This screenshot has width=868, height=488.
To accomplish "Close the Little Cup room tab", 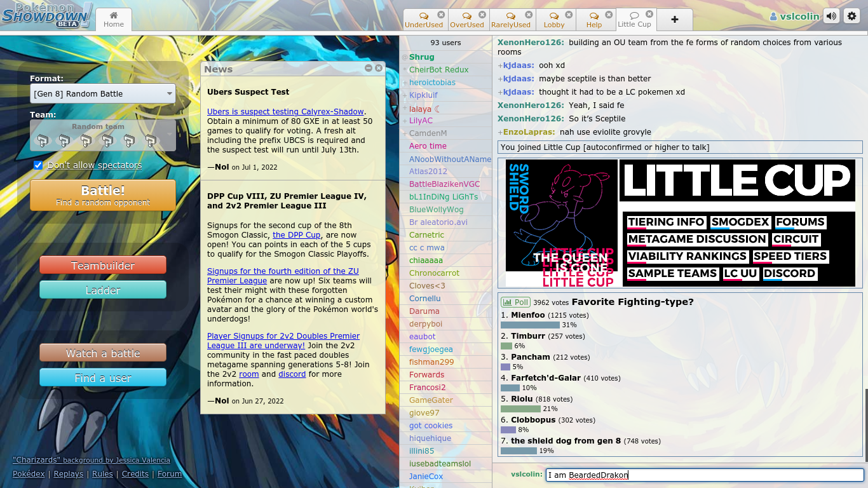I will click(649, 14).
